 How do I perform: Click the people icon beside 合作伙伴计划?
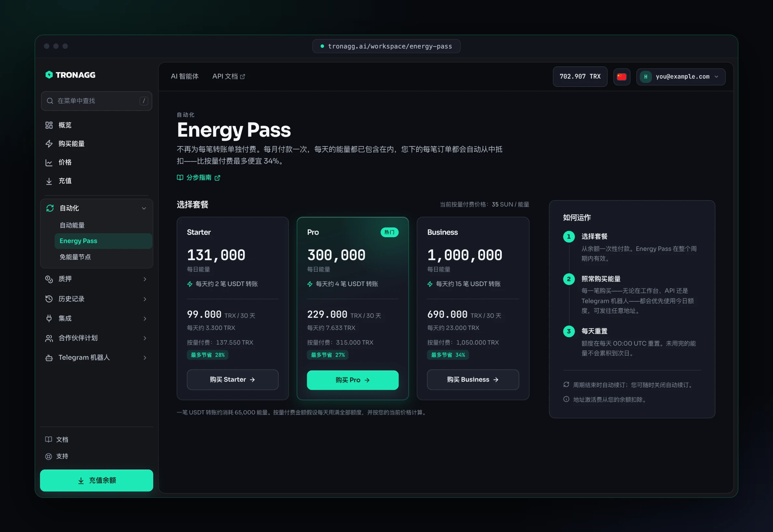(49, 338)
